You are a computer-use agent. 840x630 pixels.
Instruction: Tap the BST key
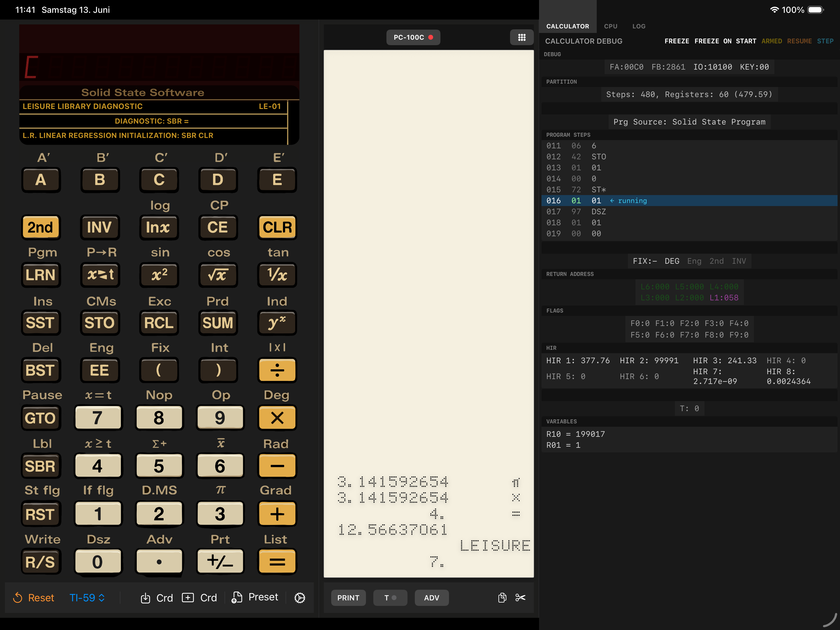41,370
